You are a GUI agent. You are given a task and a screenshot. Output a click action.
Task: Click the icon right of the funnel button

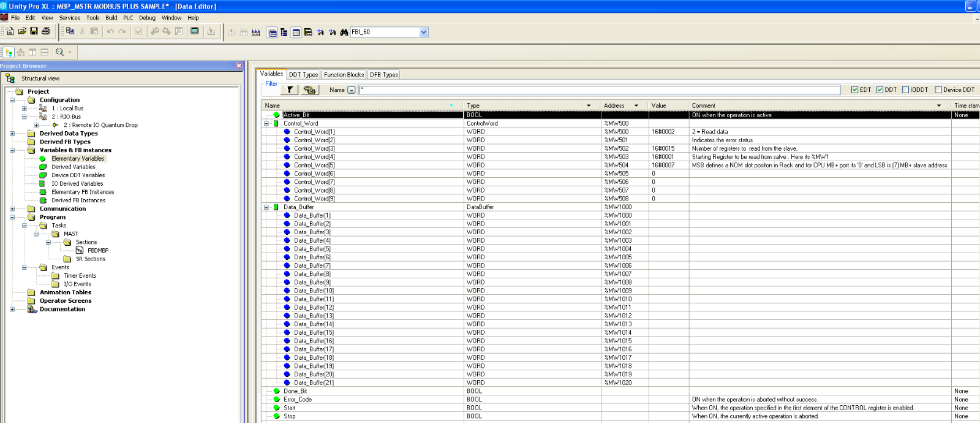tap(310, 90)
